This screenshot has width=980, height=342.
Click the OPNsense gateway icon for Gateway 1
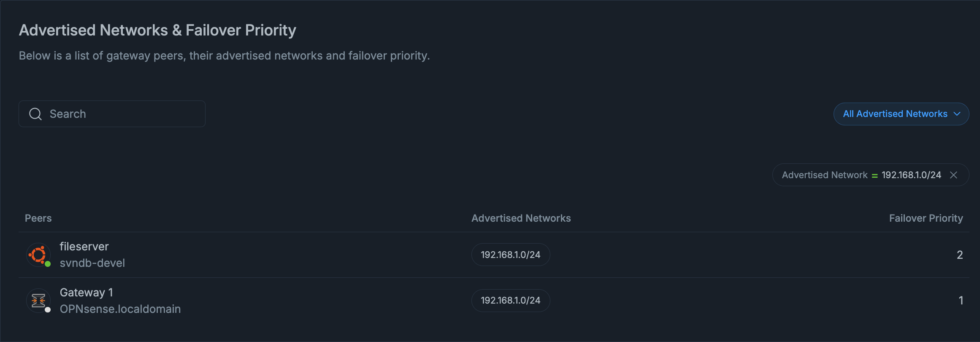[38, 300]
